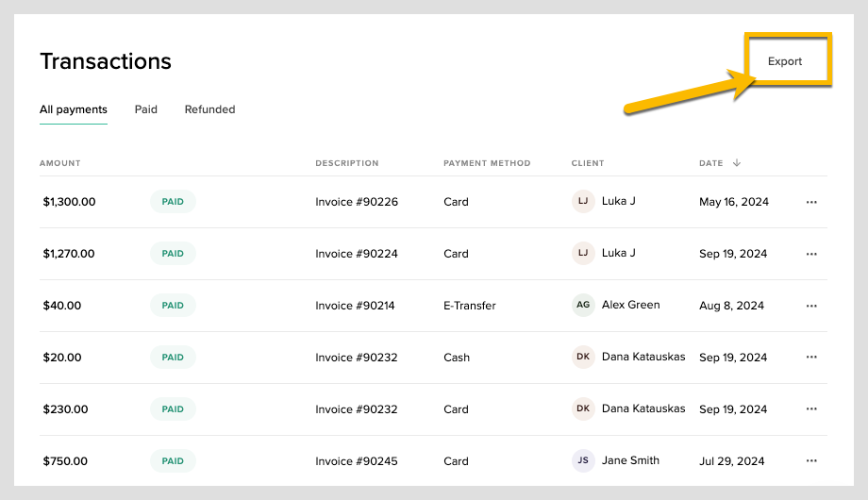Sort by the Date column header
Screen dimensions: 868x500
[x=710, y=163]
